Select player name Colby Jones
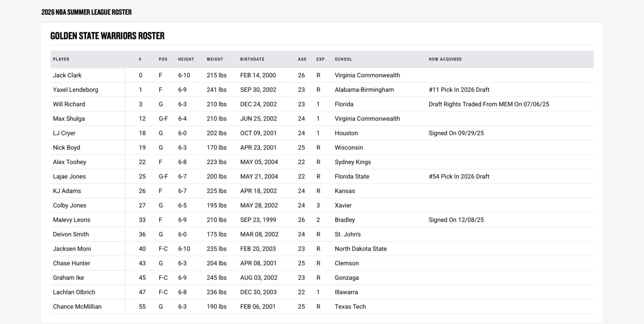This screenshot has width=644, height=324. tap(69, 205)
